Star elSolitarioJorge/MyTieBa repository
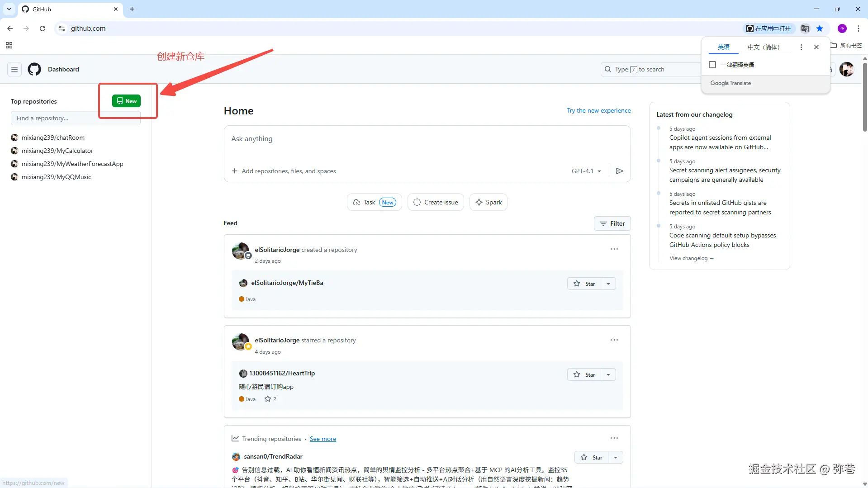868x488 pixels. point(584,284)
